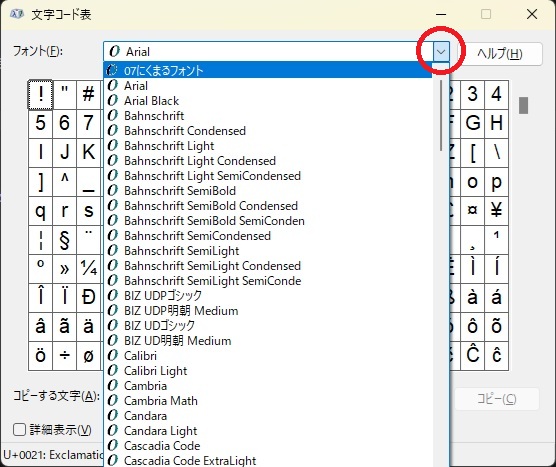Choose Bahnschrift Light font entry
Image resolution: width=556 pixels, height=467 pixels.
pos(268,146)
